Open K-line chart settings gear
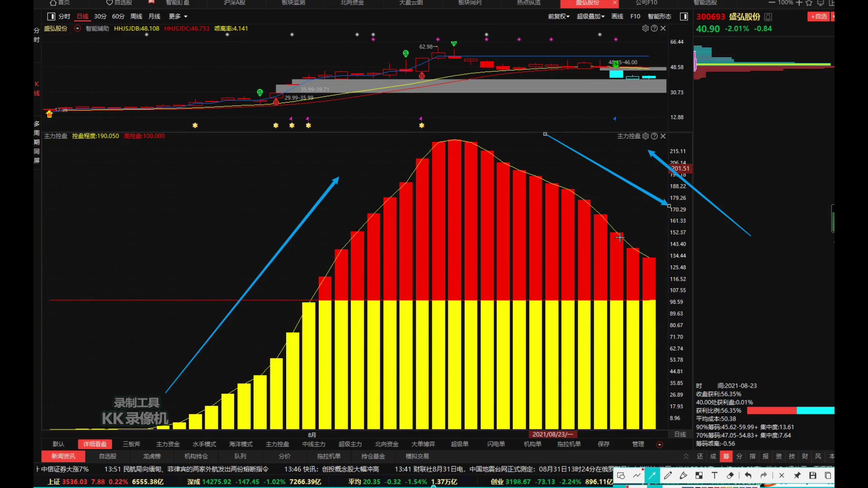Screen dimensions: 868x488 click(x=645, y=28)
